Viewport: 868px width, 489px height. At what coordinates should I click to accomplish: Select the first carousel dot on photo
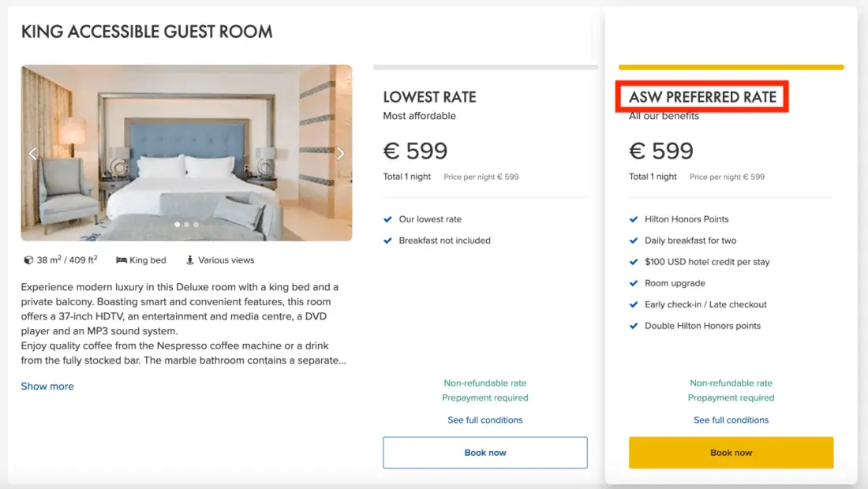coord(177,225)
